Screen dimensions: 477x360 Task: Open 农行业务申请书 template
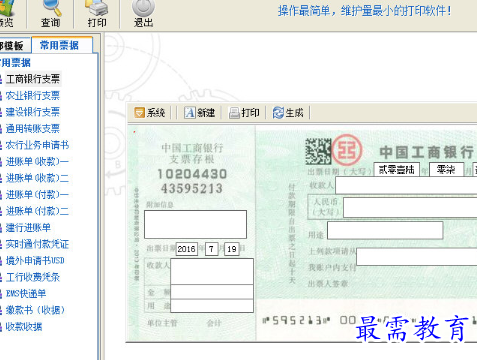[37, 145]
